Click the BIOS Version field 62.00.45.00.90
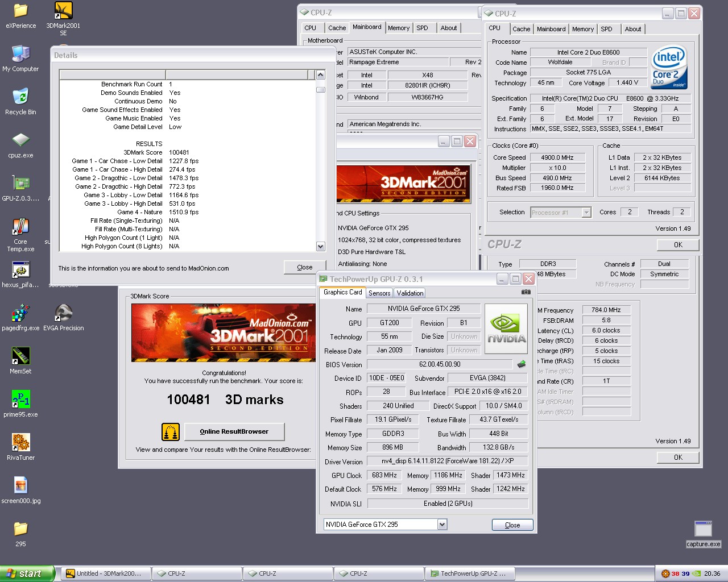728x582 pixels. (x=440, y=364)
